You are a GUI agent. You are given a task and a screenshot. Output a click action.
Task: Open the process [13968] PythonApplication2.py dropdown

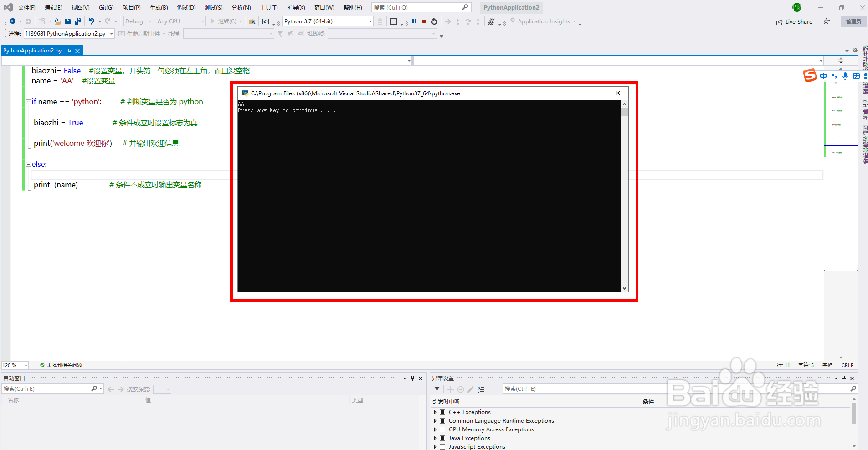(x=69, y=34)
